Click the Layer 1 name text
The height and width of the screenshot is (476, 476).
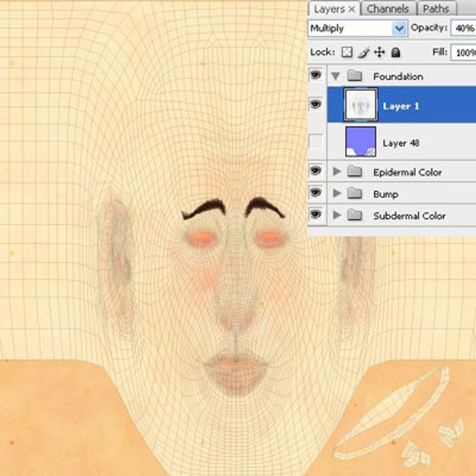pos(401,106)
